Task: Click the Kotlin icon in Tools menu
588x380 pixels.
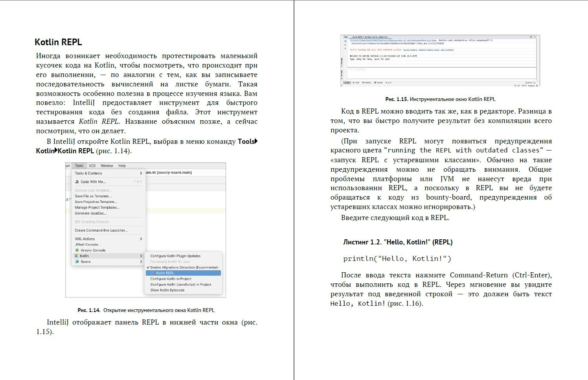Action: coord(77,256)
